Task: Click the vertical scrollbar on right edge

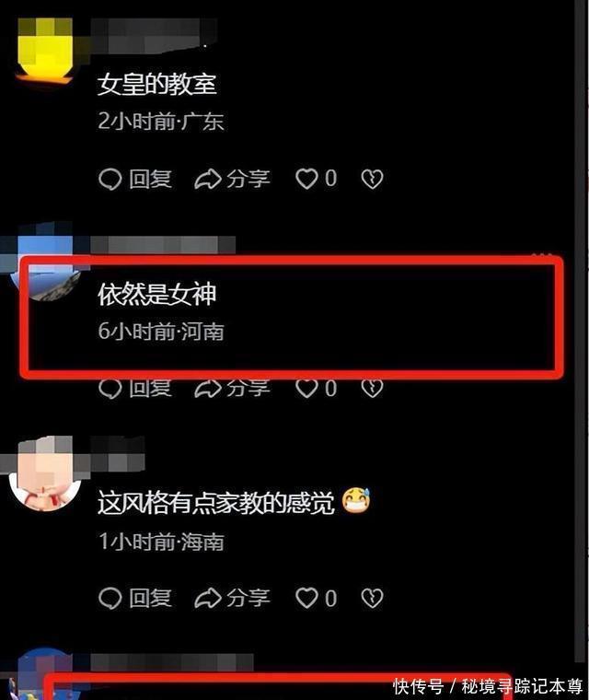Action: 581,331
